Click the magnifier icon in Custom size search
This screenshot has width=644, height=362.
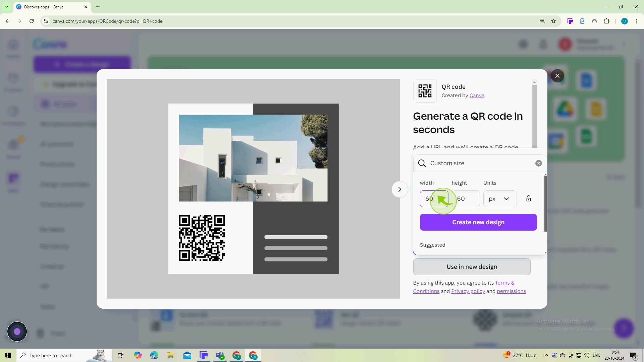[422, 163]
